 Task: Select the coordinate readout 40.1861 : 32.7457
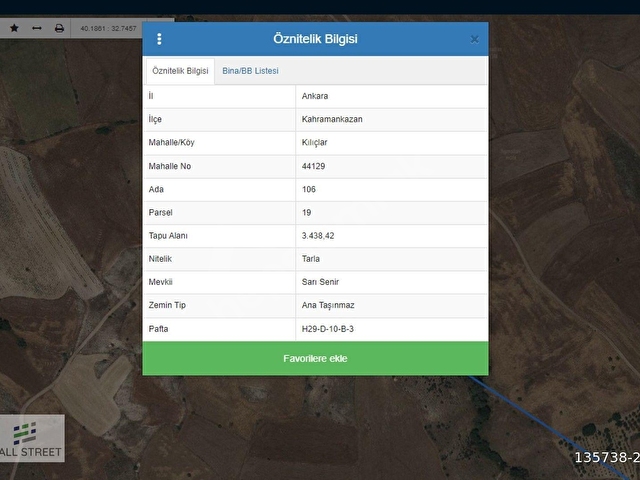[108, 29]
